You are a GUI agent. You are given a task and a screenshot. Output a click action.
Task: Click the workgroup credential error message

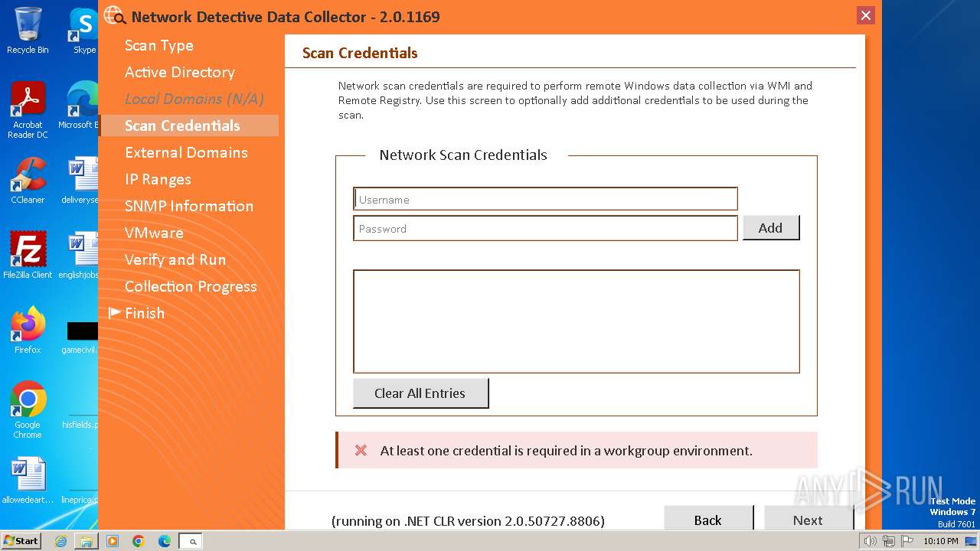click(567, 451)
